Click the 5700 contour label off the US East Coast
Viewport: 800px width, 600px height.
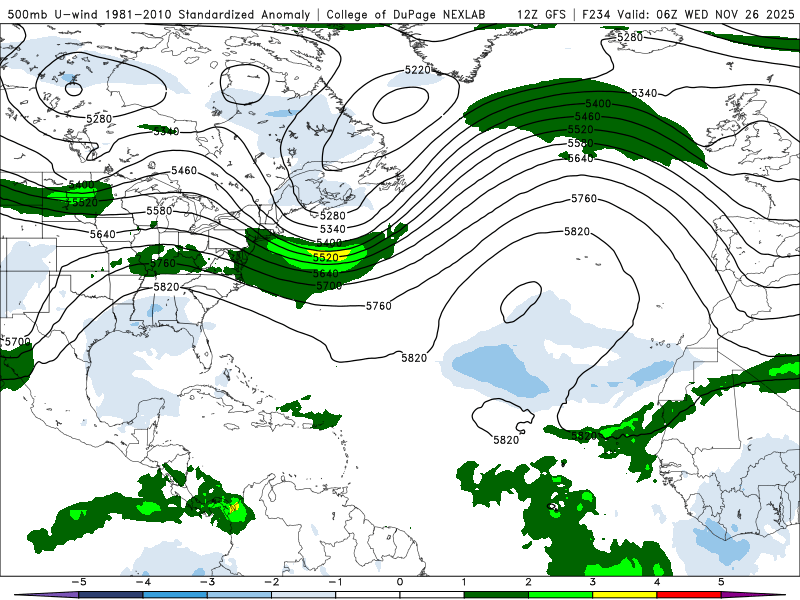pos(329,286)
